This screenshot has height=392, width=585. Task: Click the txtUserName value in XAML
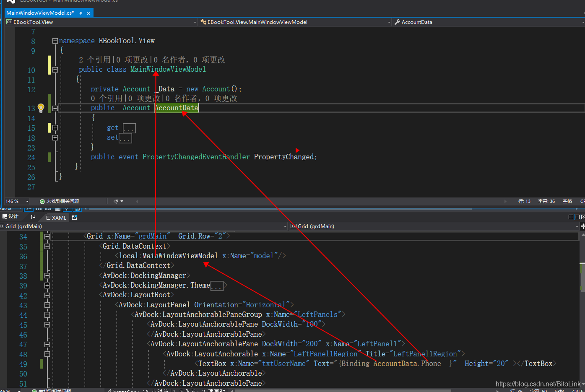[x=284, y=364]
